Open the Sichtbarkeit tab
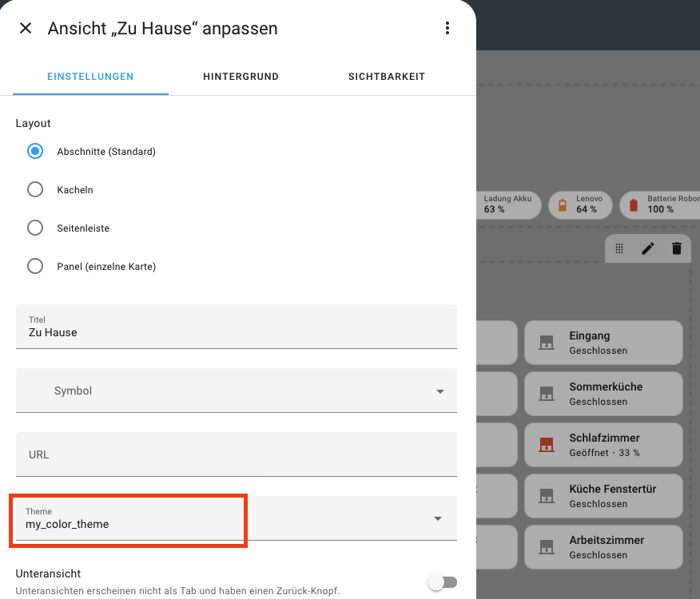The width and height of the screenshot is (700, 599). pos(387,77)
